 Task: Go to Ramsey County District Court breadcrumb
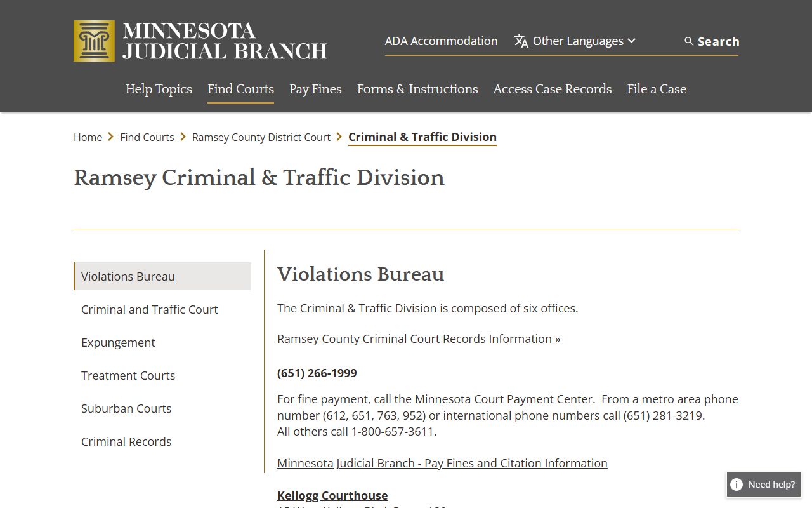(x=261, y=137)
